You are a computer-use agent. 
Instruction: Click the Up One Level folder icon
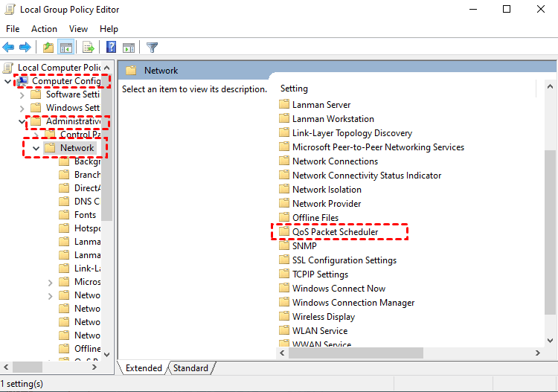click(x=48, y=48)
